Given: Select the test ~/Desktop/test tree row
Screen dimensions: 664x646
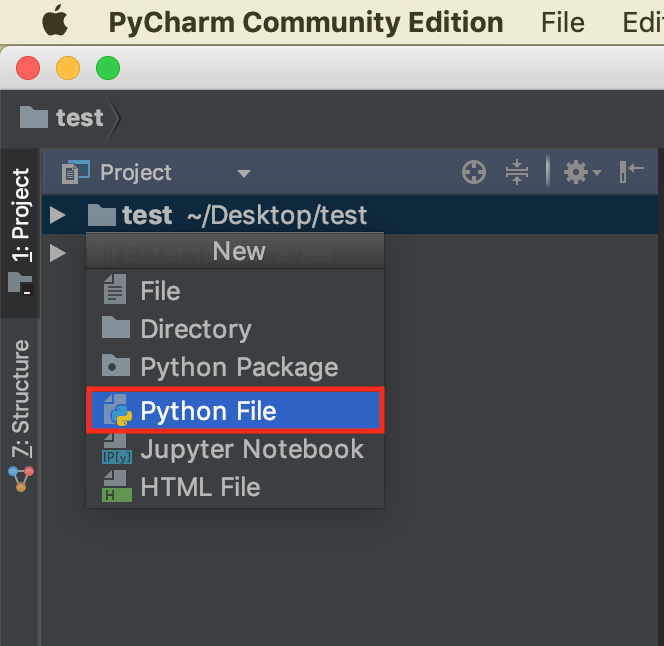Looking at the screenshot, I should [244, 215].
